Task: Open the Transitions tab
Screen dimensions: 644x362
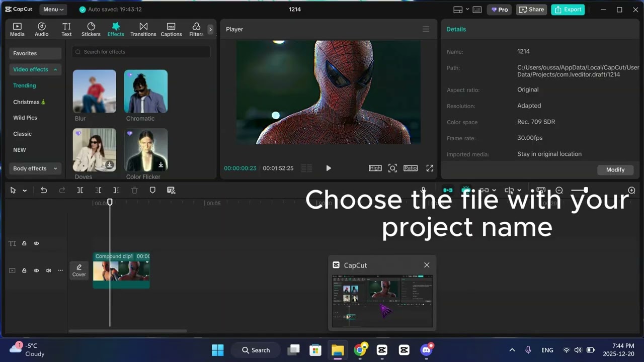Action: coord(143,30)
